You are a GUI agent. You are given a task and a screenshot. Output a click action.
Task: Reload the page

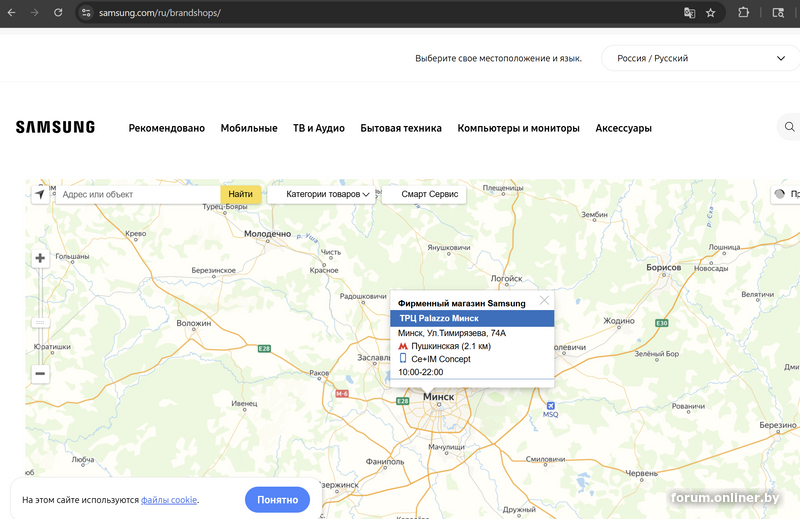[58, 13]
